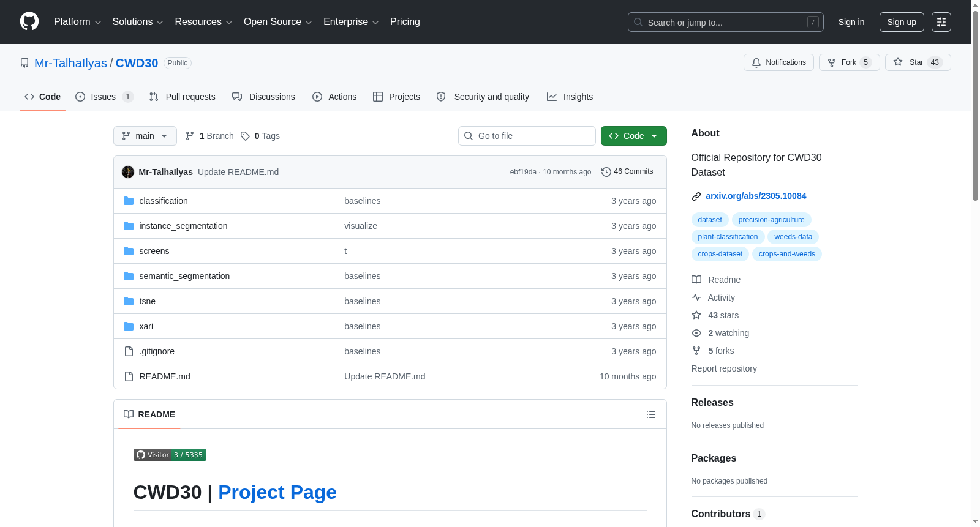
Task: Open the Projects tab
Action: pos(397,97)
